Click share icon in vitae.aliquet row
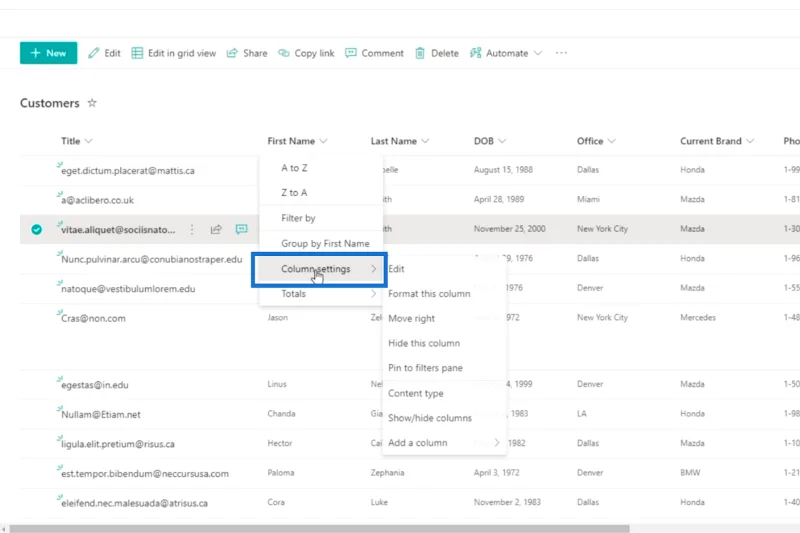This screenshot has width=800, height=533. [x=216, y=230]
